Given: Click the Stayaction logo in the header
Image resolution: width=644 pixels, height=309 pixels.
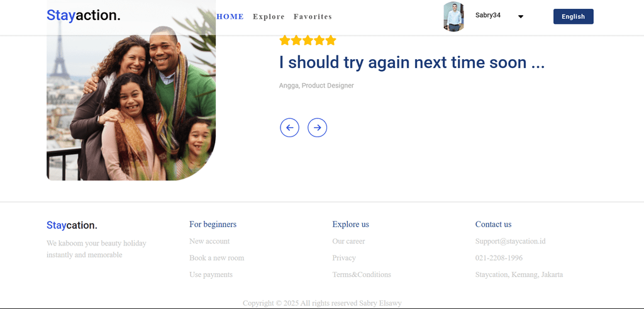Looking at the screenshot, I should click(84, 15).
